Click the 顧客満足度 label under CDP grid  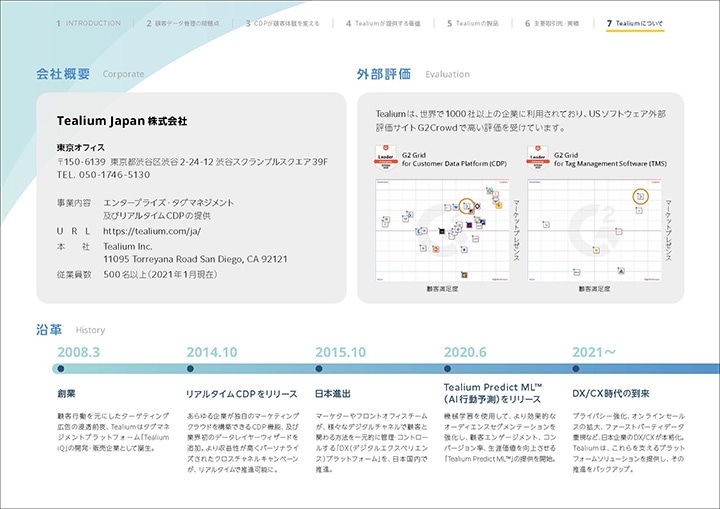(x=442, y=288)
